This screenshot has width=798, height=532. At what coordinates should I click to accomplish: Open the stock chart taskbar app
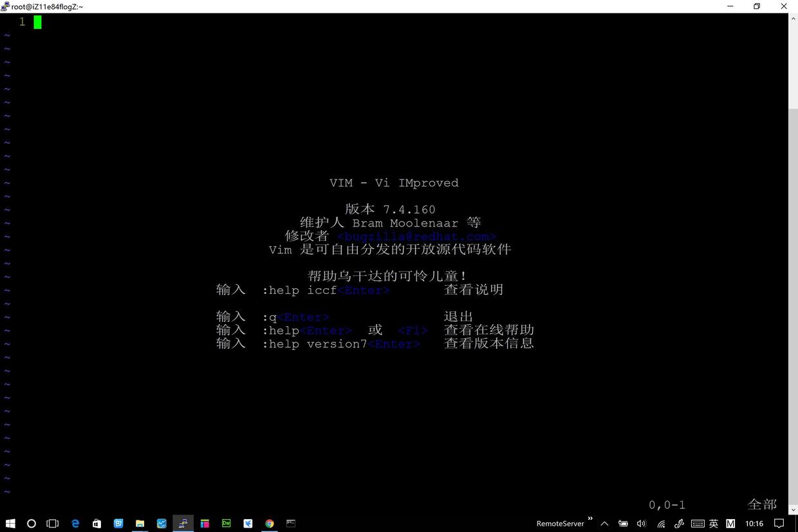[162, 524]
